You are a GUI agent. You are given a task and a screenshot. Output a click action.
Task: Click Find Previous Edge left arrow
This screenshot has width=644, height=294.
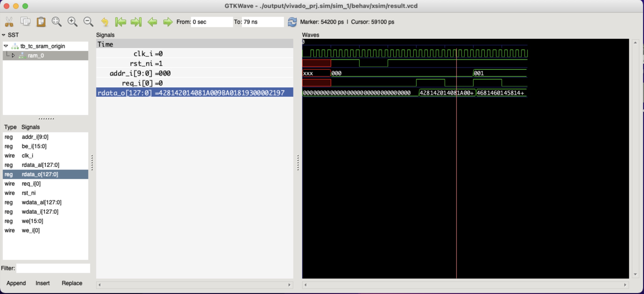(152, 22)
